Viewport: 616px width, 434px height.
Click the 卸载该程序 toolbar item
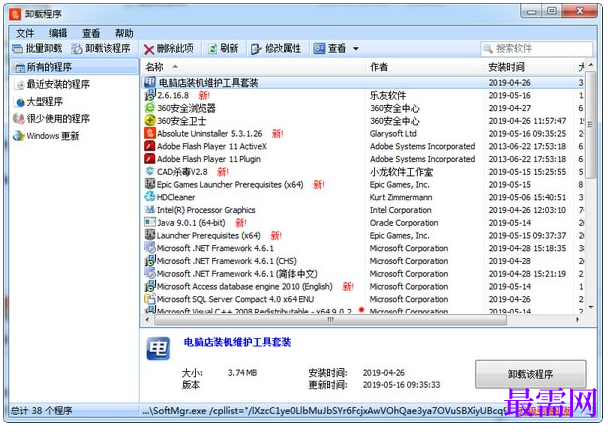tap(101, 49)
